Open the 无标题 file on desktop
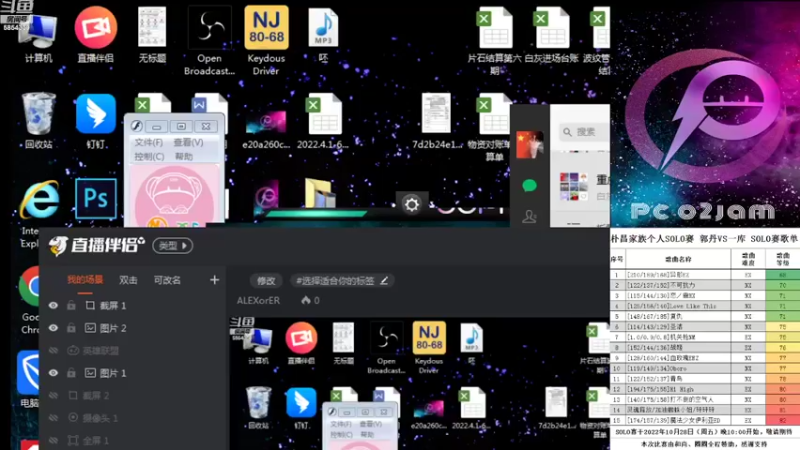 pyautogui.click(x=152, y=36)
